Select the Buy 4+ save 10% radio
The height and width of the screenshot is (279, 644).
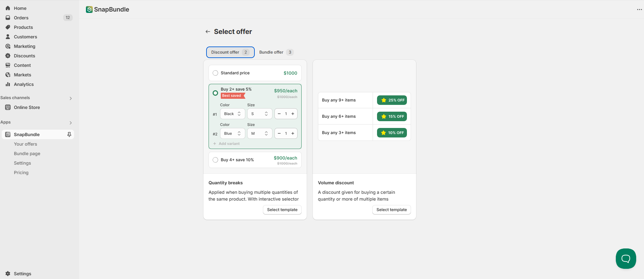tap(215, 160)
